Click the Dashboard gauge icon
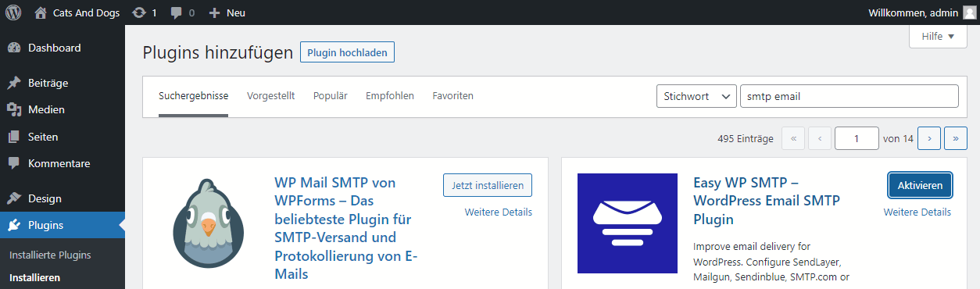This screenshot has width=980, height=289. click(14, 48)
